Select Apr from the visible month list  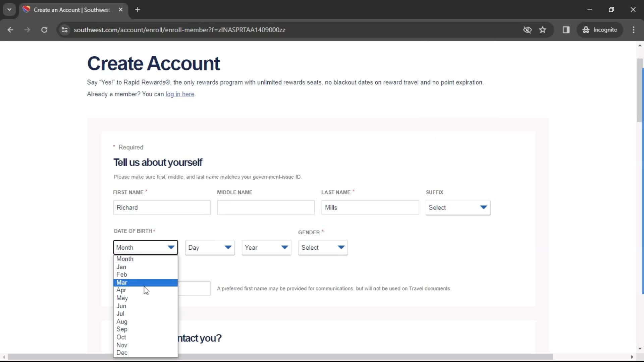(121, 290)
